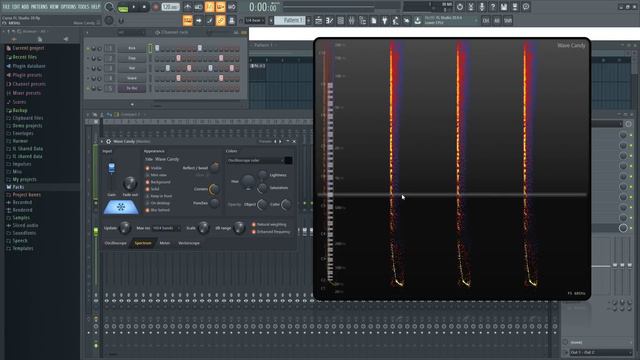Open the Mixer window icon
Image resolution: width=640 pixels, height=360 pixels.
(x=351, y=20)
